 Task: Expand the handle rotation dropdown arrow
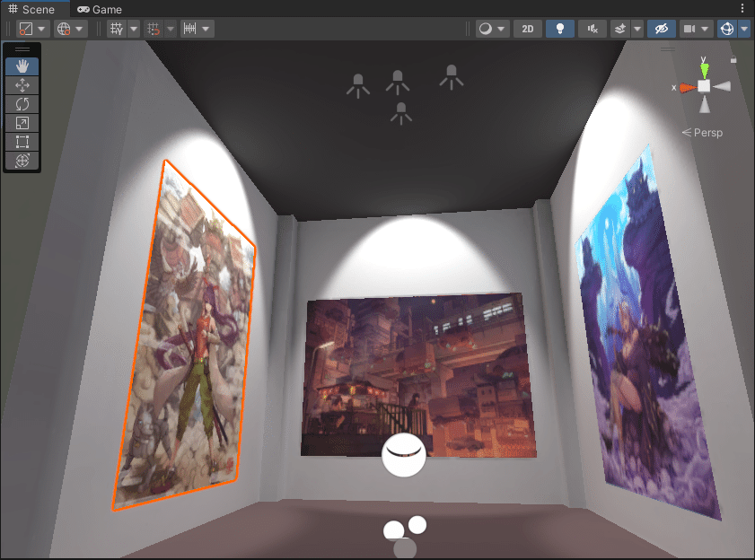click(79, 29)
